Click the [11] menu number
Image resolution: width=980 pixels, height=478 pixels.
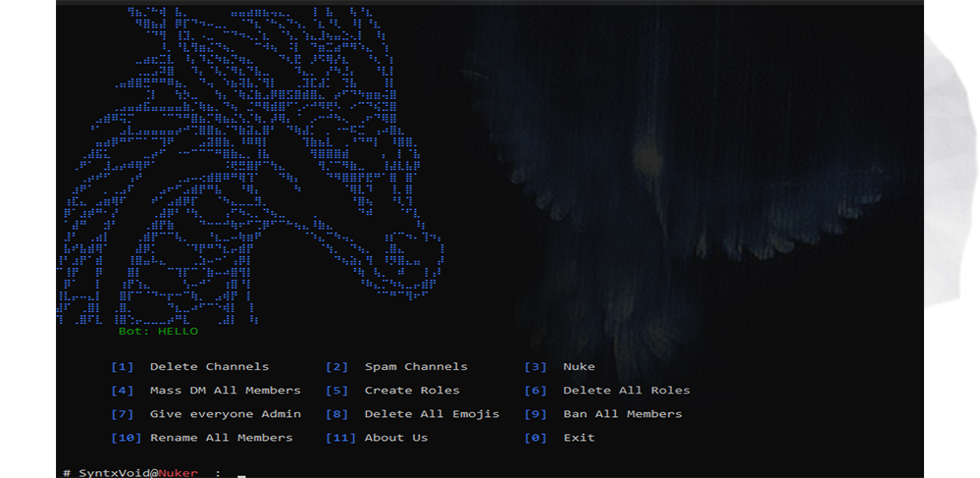340,439
